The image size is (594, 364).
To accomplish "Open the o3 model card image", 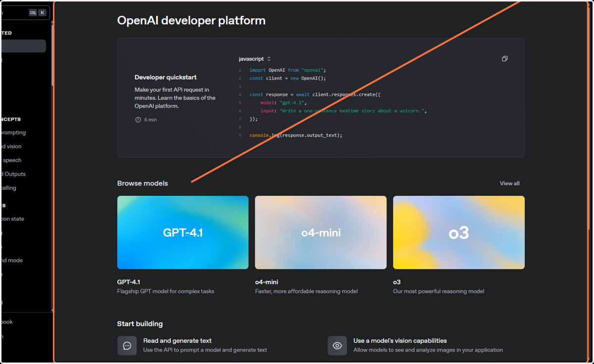I will [x=459, y=232].
